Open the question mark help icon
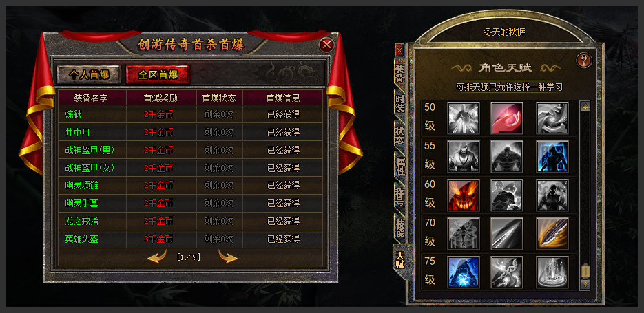 [x=584, y=61]
